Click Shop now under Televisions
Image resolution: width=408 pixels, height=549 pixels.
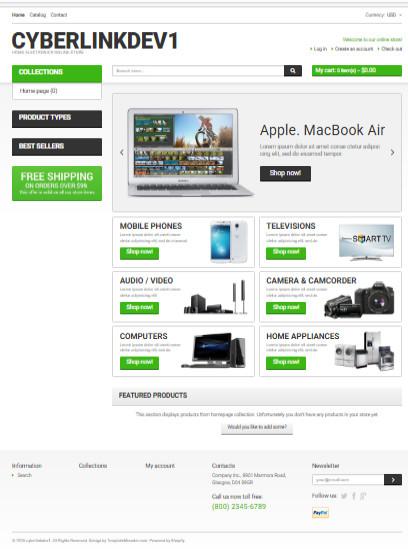point(286,253)
